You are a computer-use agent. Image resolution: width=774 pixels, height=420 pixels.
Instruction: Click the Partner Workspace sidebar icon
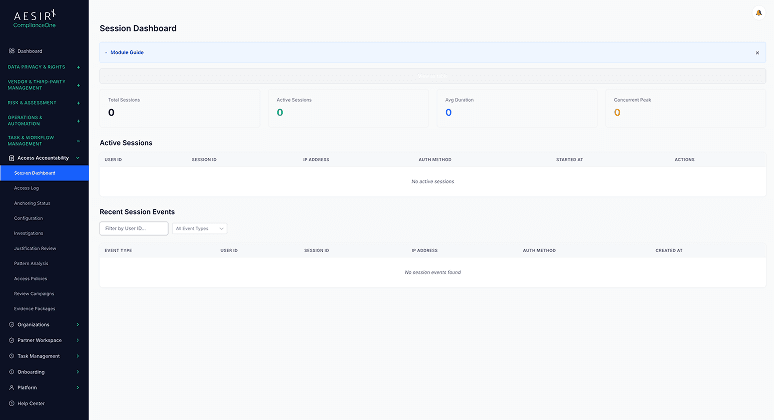pos(12,340)
